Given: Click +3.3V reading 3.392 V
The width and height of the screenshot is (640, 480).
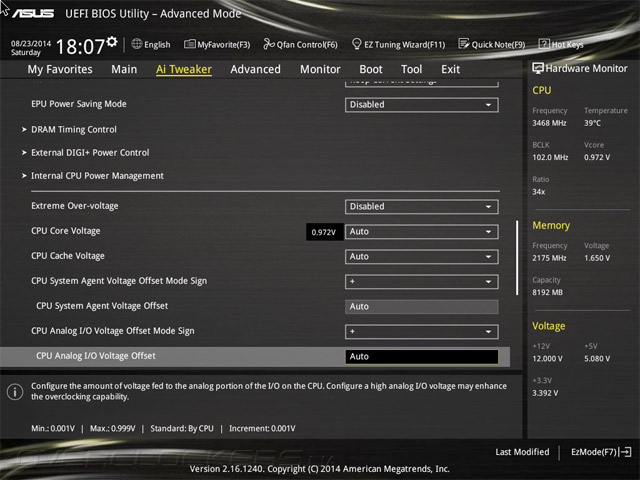Looking at the screenshot, I should [545, 393].
